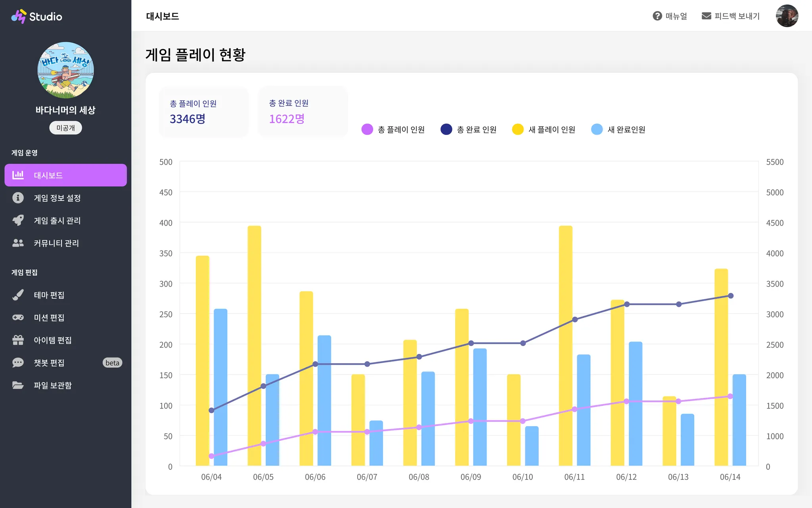Click the 바다너머의 세상 game thumbnail

65,70
